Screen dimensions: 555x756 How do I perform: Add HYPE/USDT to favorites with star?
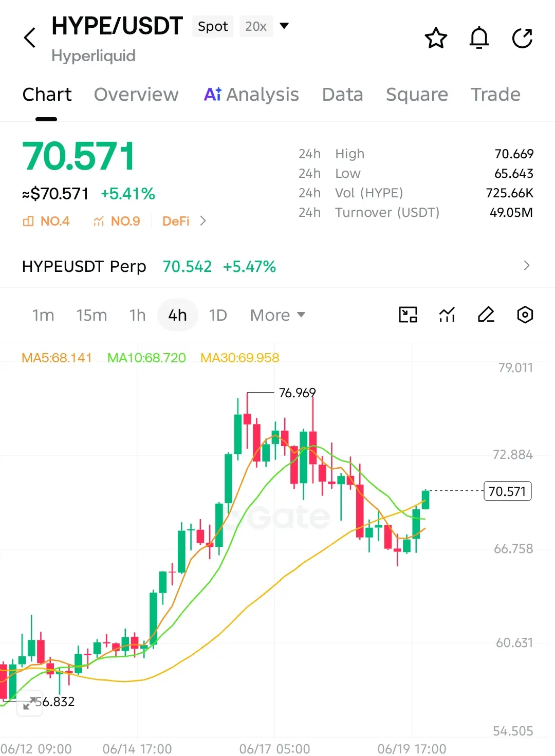click(436, 38)
